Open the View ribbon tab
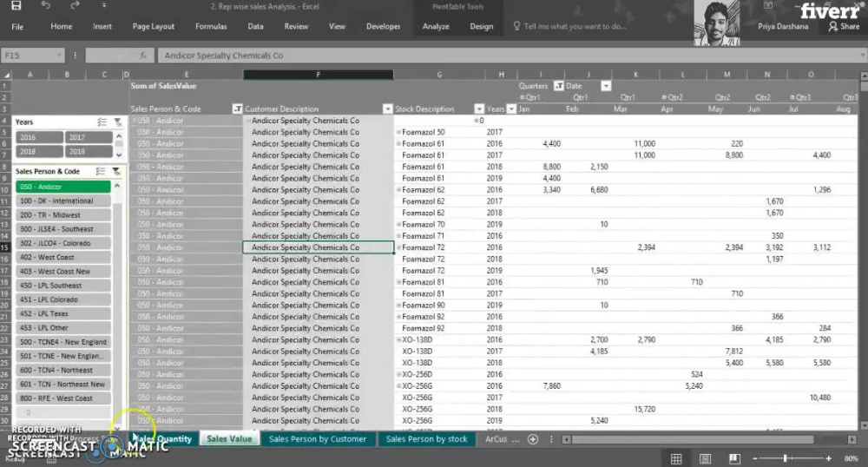The height and width of the screenshot is (467, 868). (x=337, y=27)
